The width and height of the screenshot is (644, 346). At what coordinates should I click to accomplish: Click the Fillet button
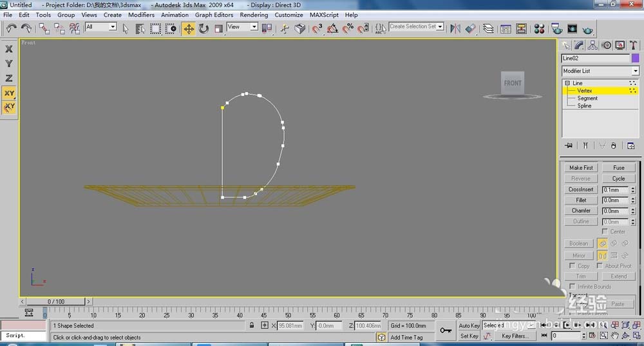click(x=581, y=200)
